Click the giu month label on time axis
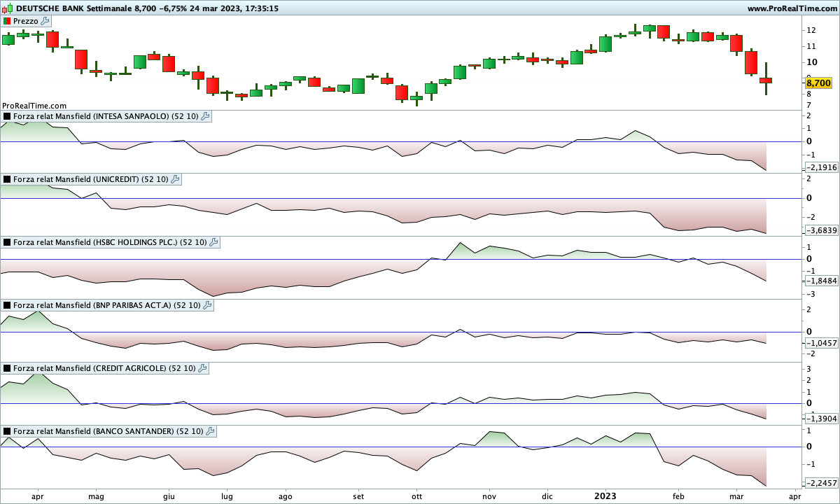The width and height of the screenshot is (840, 504). 168,496
